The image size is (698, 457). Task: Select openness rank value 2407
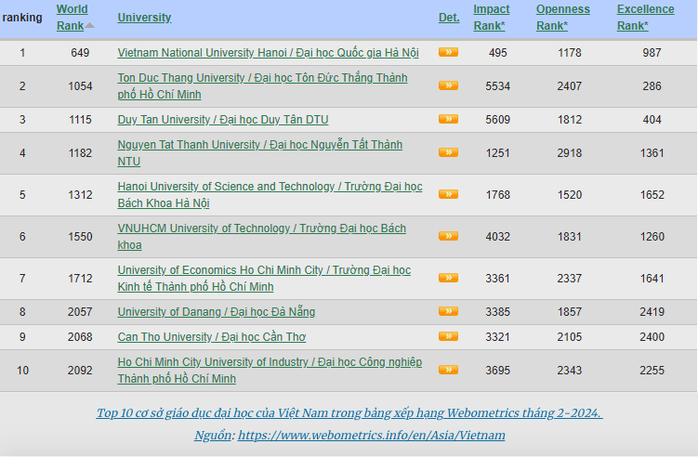[569, 86]
